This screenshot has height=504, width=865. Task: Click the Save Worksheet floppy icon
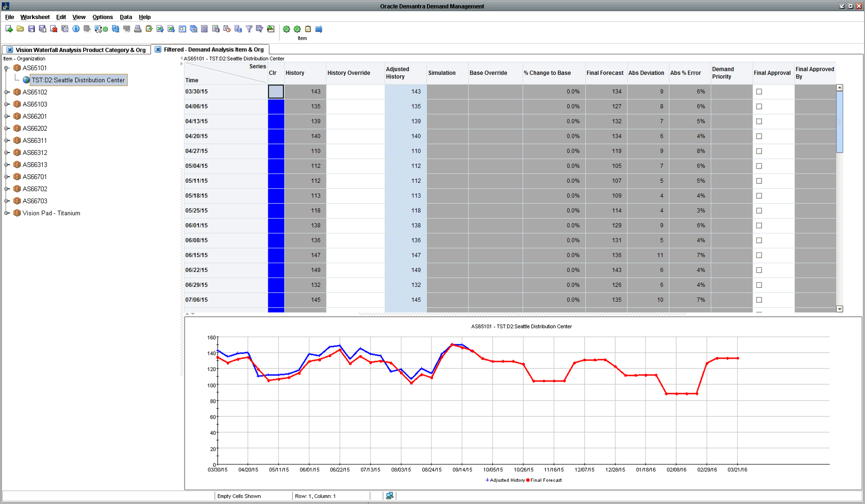pos(32,29)
